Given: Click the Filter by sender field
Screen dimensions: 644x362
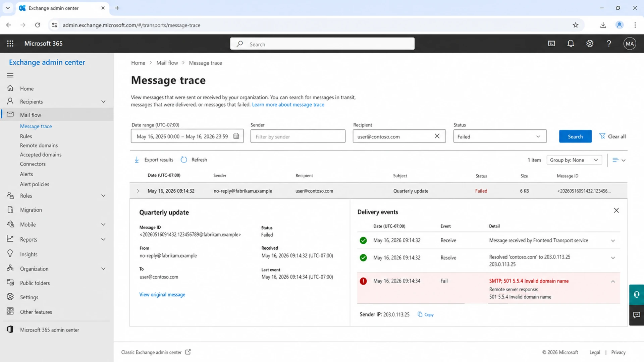Looking at the screenshot, I should pos(298,136).
